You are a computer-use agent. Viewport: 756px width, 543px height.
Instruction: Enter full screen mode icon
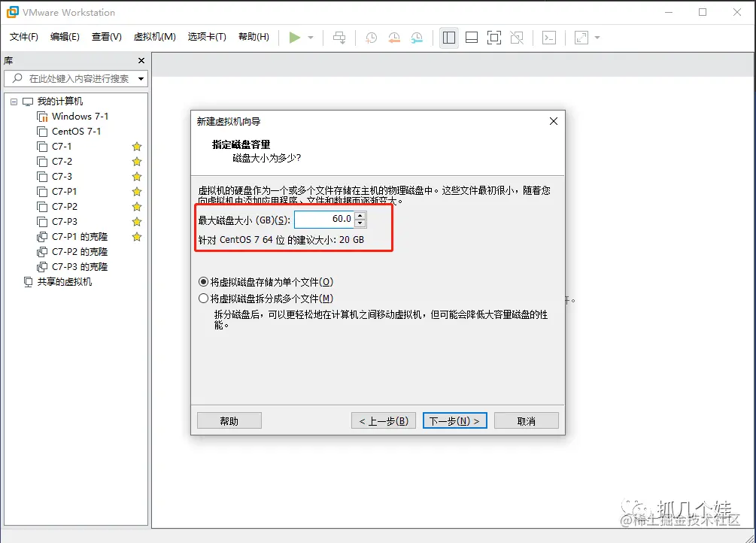click(494, 38)
